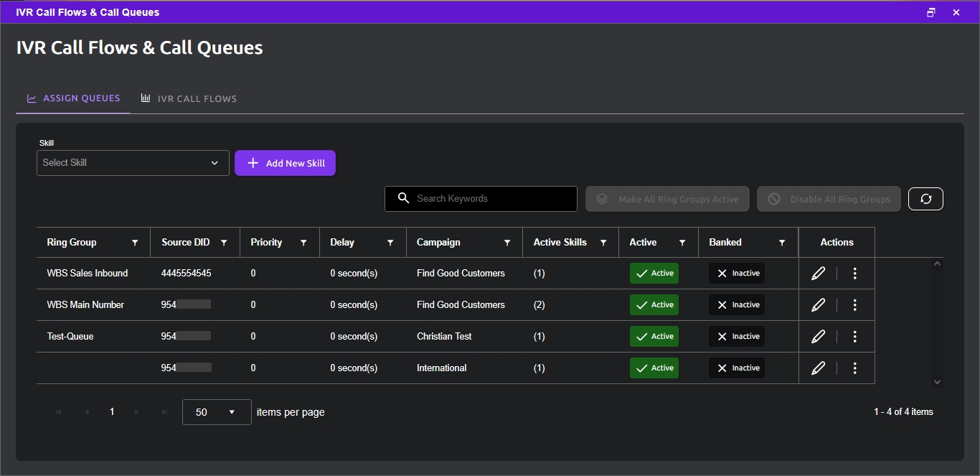
Task: Filter the Source DID column
Action: 224,243
